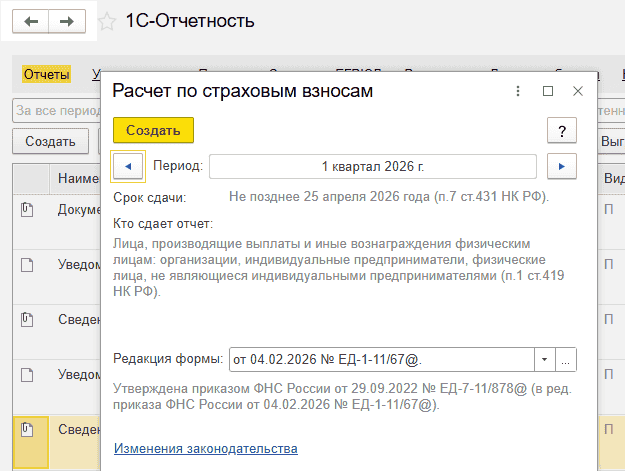The height and width of the screenshot is (471, 625).
Task: Add 1С-Отчетность to favorites with star
Action: (106, 21)
